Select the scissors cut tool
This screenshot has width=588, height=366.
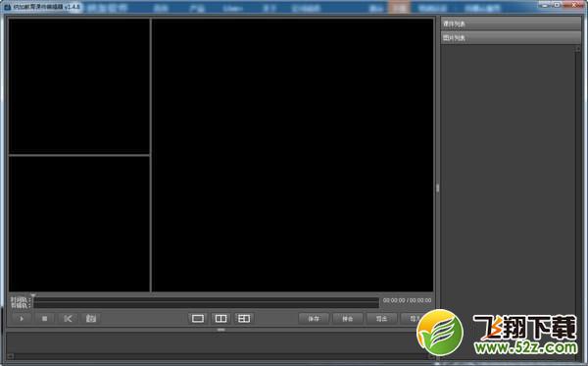tap(68, 319)
